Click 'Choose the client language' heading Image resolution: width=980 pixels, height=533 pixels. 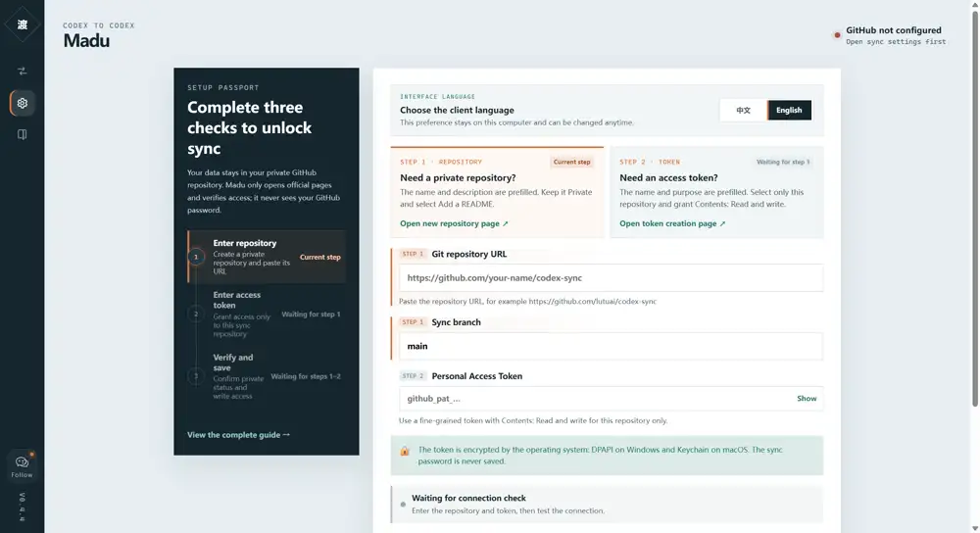pos(457,110)
